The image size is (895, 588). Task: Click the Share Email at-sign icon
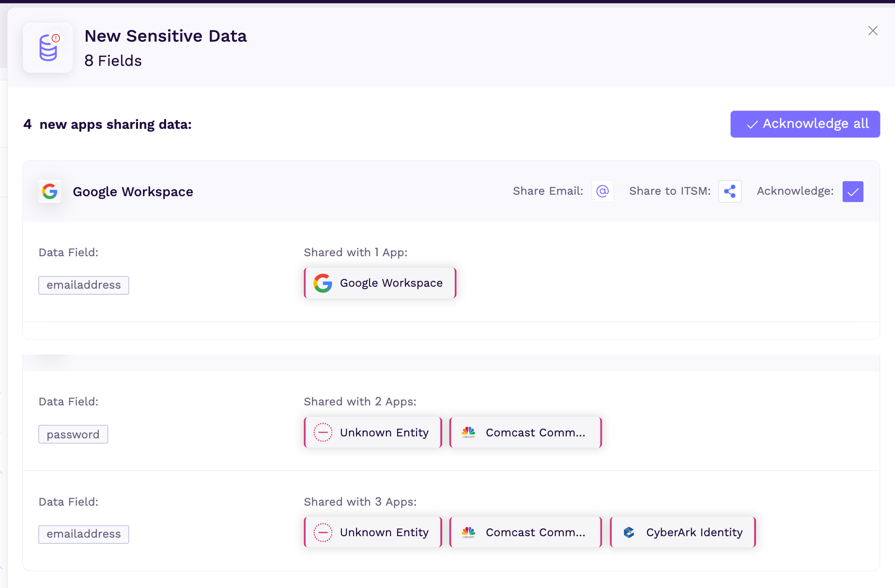click(602, 191)
